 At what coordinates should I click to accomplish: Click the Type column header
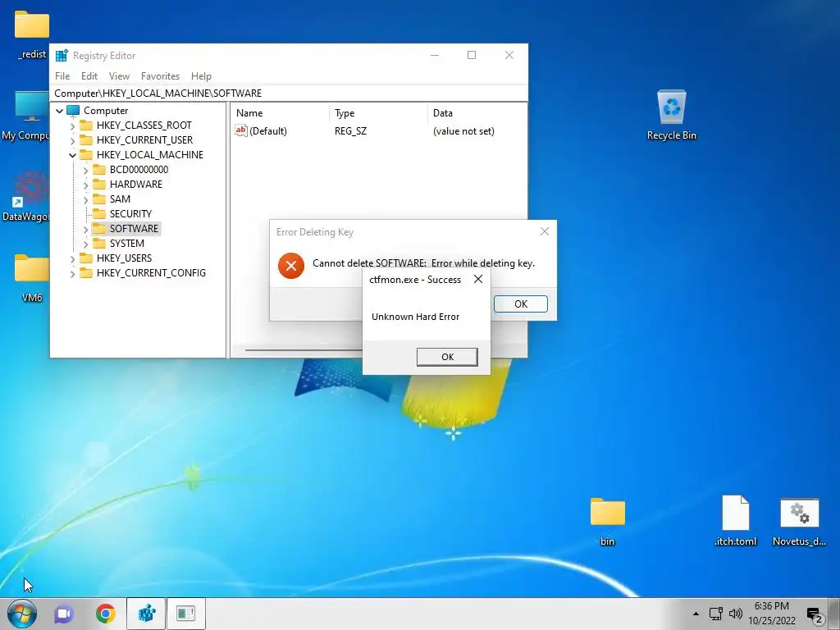click(x=378, y=113)
